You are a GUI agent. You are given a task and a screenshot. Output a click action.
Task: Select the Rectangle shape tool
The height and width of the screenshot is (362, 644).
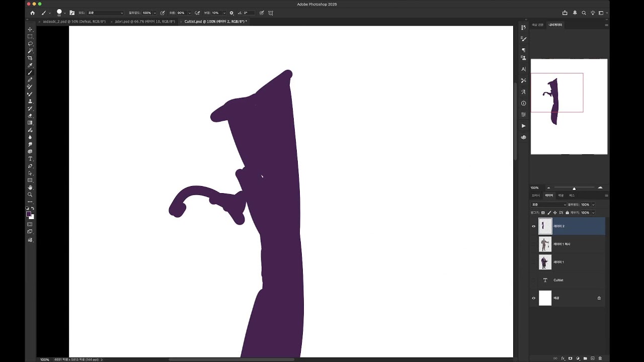pos(30,180)
